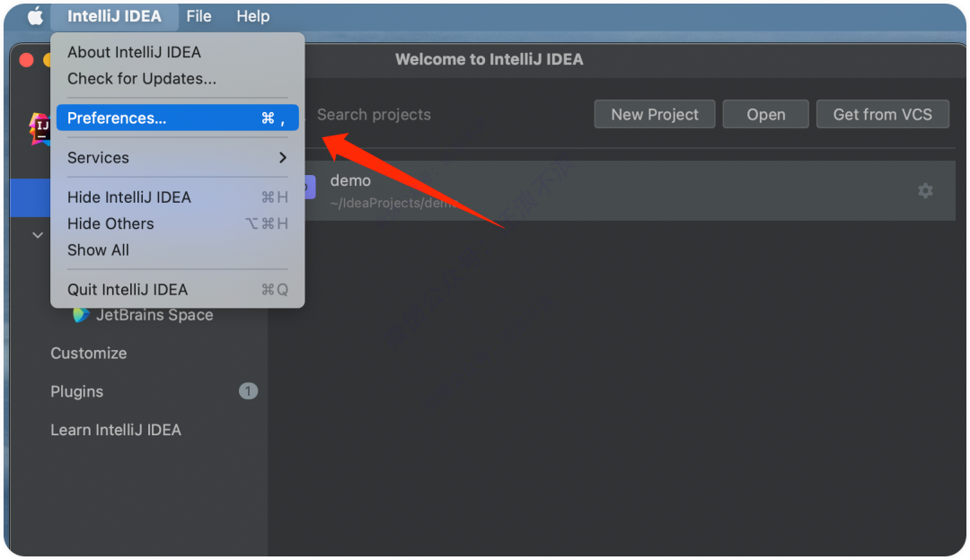Click the IntelliJ IDEA logo icon
The image size is (970, 560).
(x=40, y=128)
